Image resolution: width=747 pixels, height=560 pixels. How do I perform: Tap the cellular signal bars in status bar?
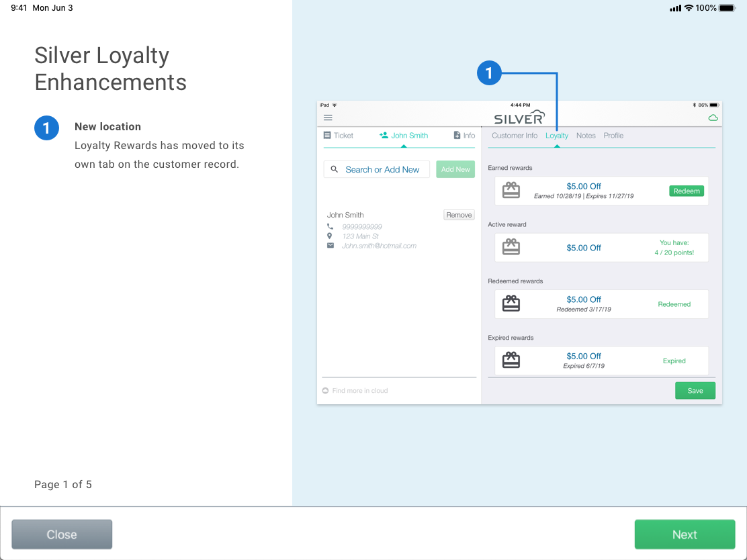pos(675,8)
